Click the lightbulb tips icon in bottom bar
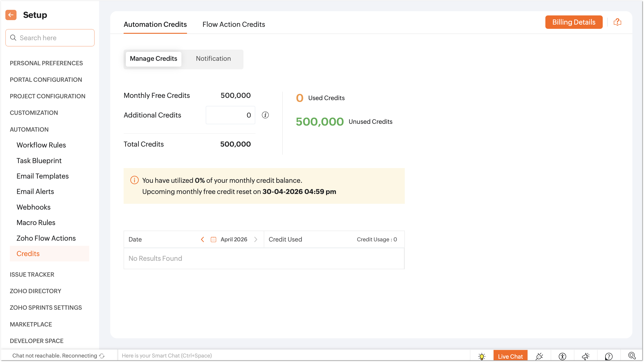644x362 pixels. point(482,356)
